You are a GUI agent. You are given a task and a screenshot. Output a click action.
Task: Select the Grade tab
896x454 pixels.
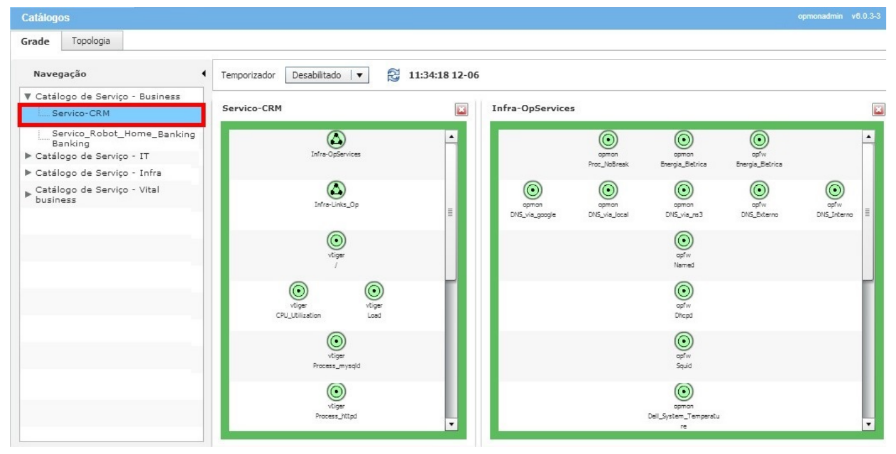pyautogui.click(x=38, y=41)
